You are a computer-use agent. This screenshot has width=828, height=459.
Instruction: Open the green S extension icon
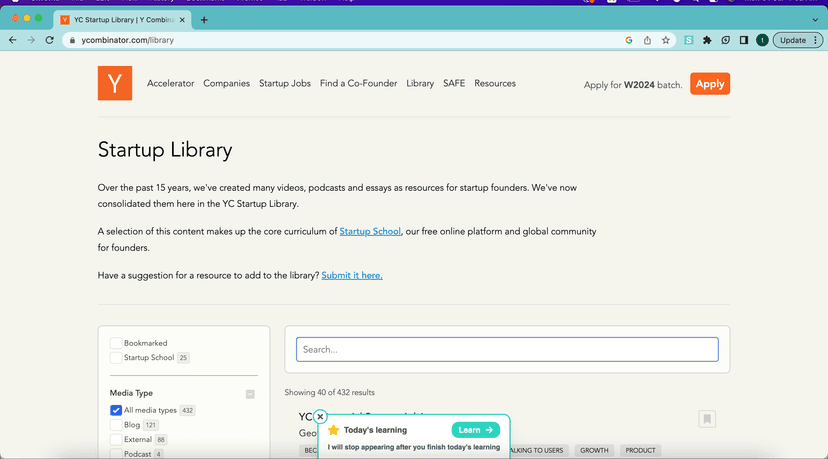coord(689,40)
